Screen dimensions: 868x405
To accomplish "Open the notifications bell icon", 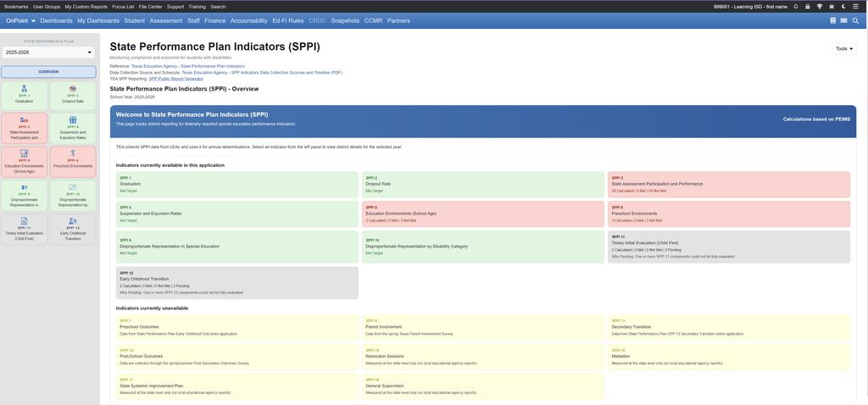I will 795,7.
